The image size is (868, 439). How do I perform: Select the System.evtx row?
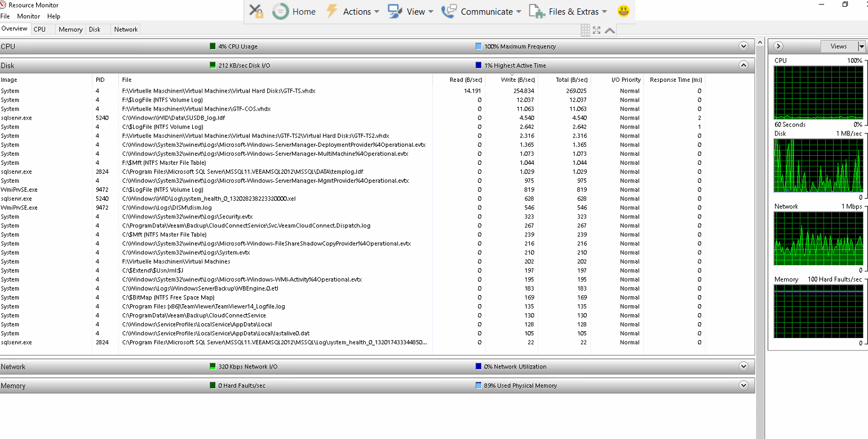[x=352, y=252]
